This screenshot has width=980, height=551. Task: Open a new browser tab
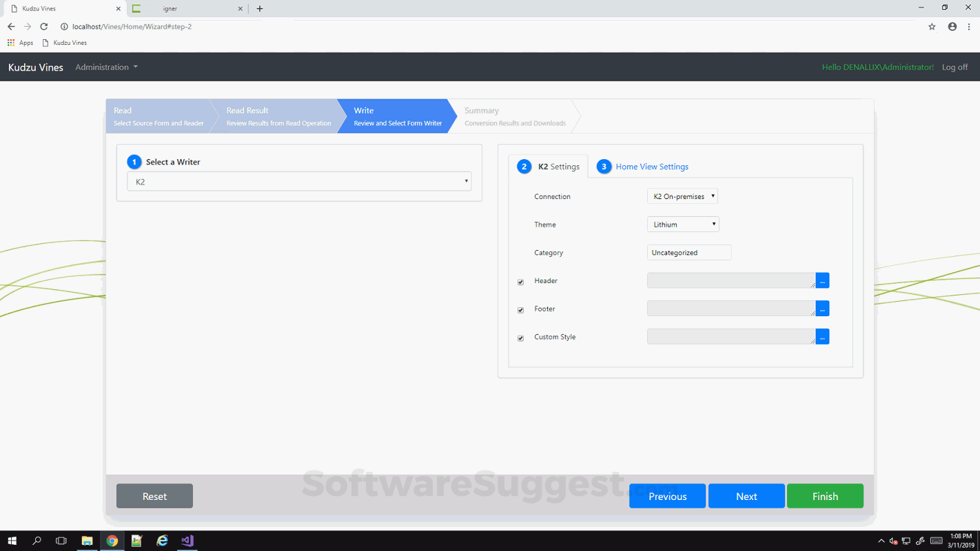click(260, 9)
